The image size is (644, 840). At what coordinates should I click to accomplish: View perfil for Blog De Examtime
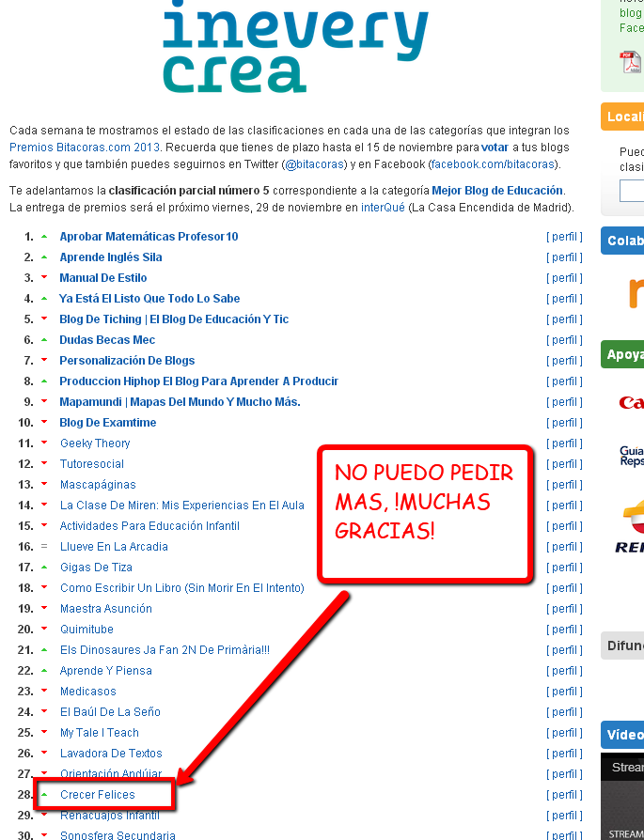564,423
